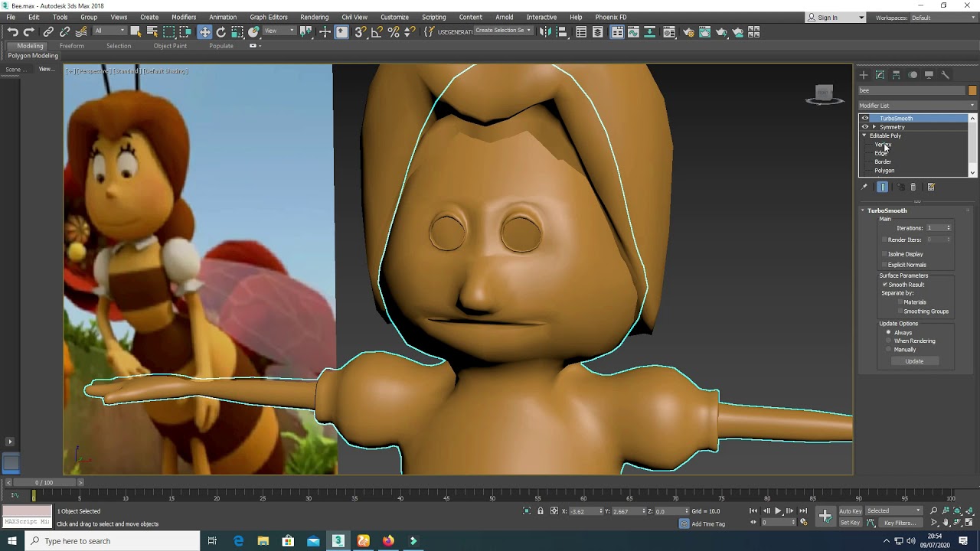
Task: Activate Bind to Space Warp tool
Action: coord(81,31)
